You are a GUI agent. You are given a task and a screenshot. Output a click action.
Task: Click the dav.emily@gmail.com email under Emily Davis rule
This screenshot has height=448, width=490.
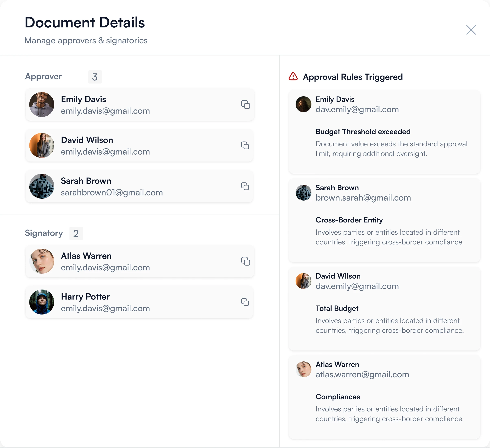(x=357, y=109)
